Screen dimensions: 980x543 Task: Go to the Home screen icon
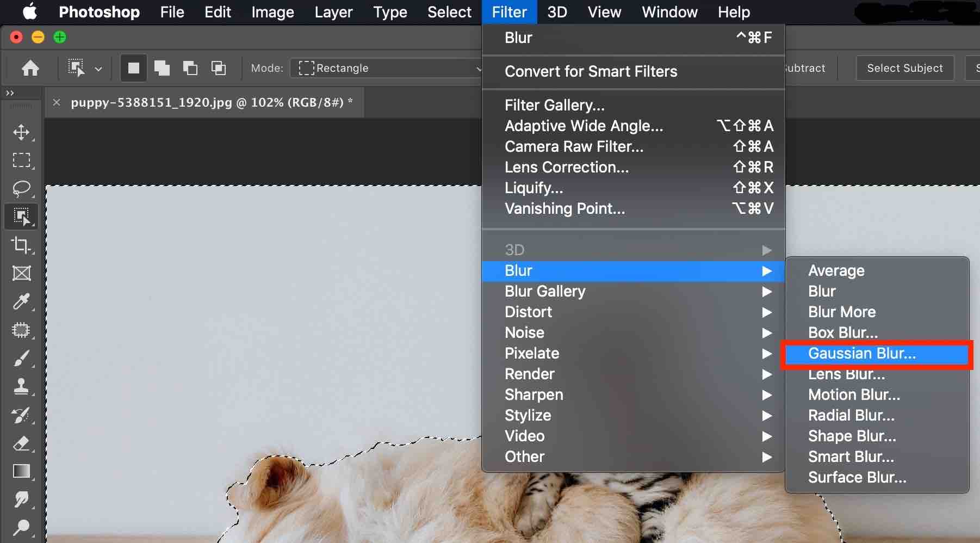[x=30, y=68]
